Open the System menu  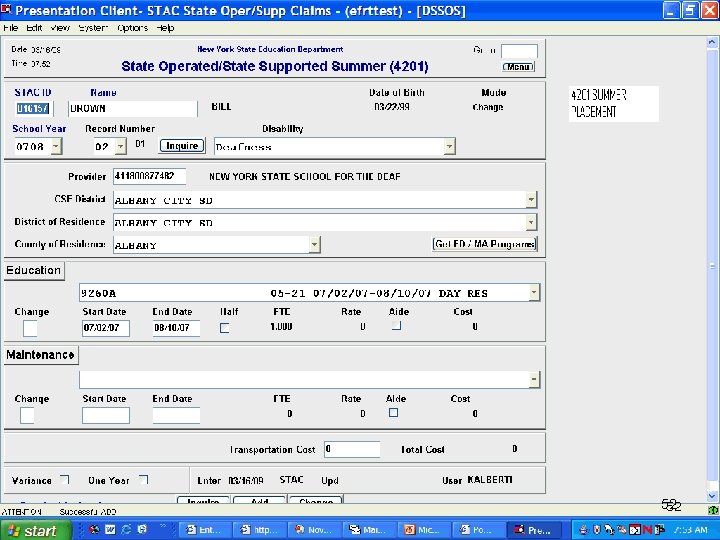(x=93, y=28)
